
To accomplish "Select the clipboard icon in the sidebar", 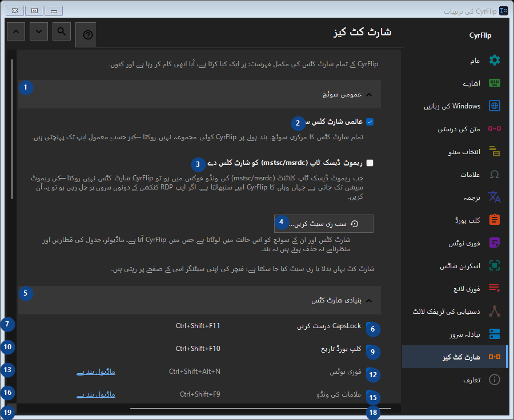I will point(495,220).
